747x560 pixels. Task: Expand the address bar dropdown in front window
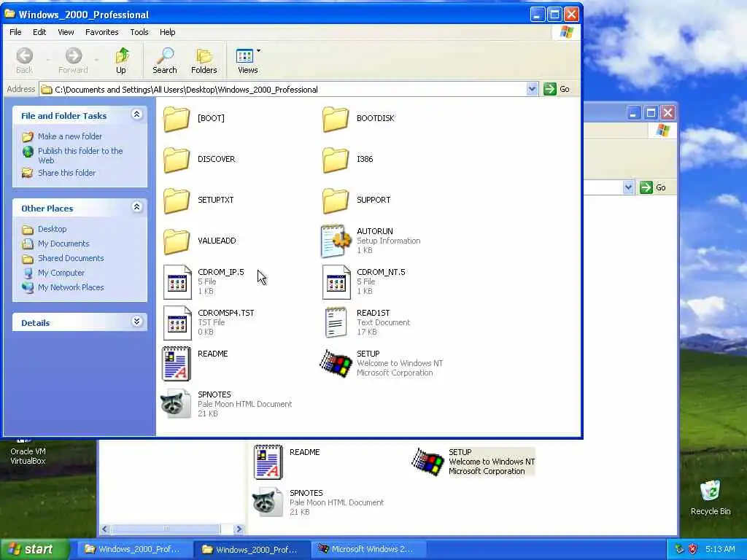(532, 89)
